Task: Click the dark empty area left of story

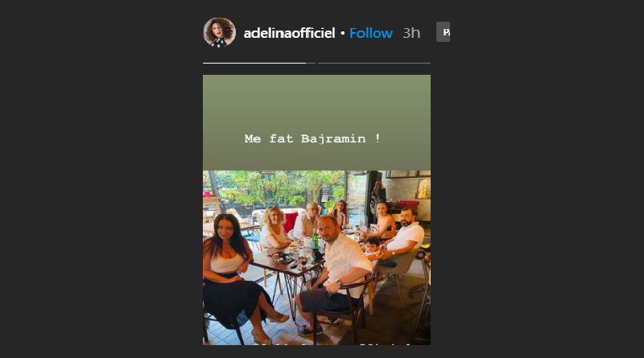Action: point(97,201)
